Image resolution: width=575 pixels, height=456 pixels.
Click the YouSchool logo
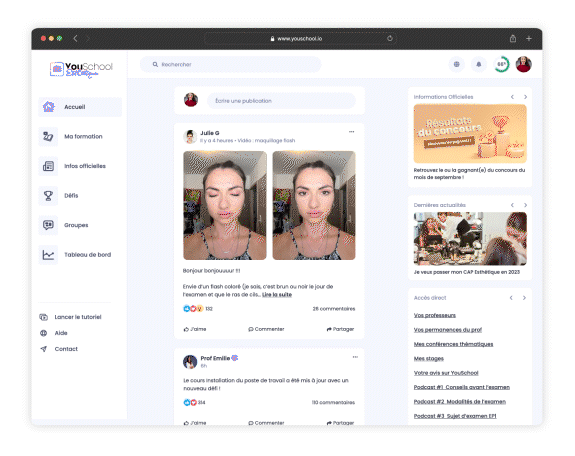click(81, 69)
